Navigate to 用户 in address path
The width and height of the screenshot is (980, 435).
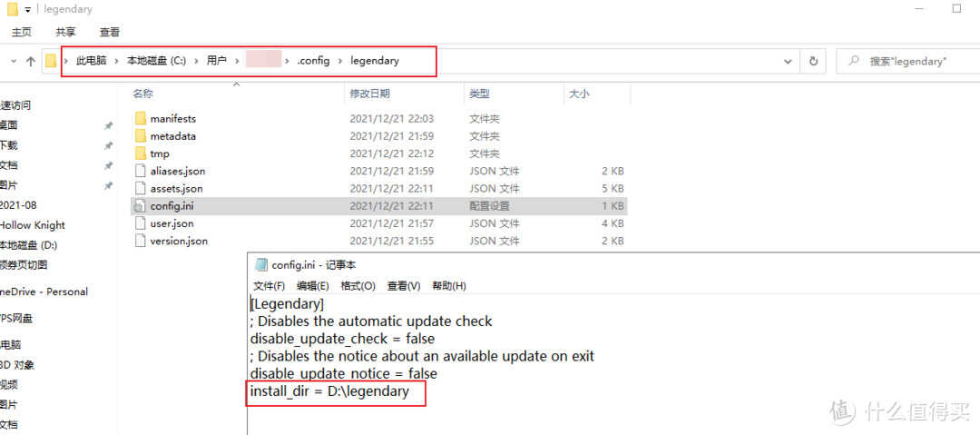click(216, 61)
